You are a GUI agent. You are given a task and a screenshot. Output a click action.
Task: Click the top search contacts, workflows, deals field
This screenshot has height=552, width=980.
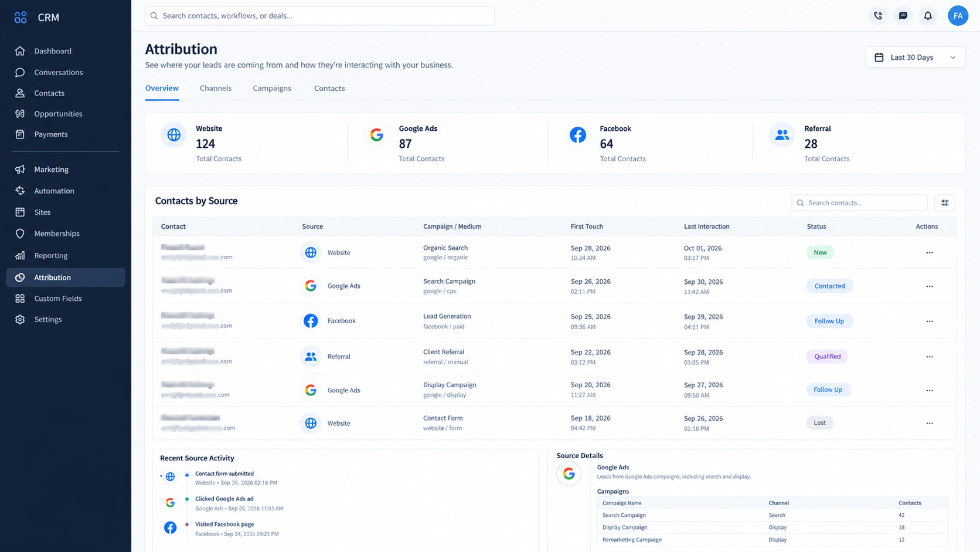(x=319, y=16)
